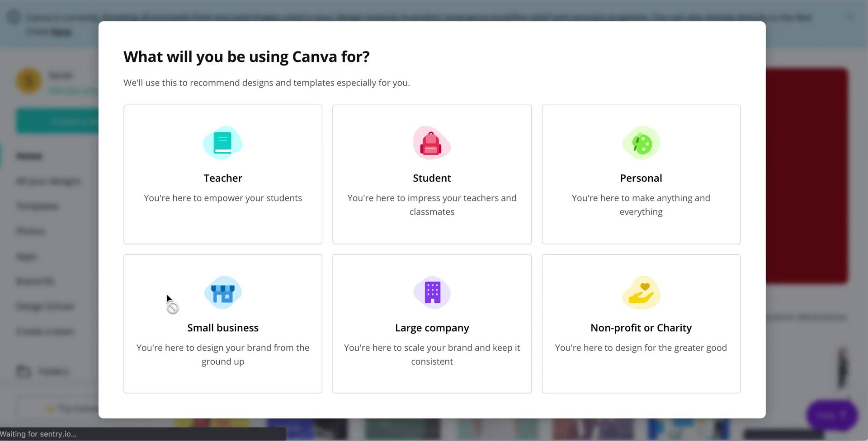Screen dimensions: 868x441
Task: Pick the Non-profit or Charity card
Action: [x=641, y=324]
